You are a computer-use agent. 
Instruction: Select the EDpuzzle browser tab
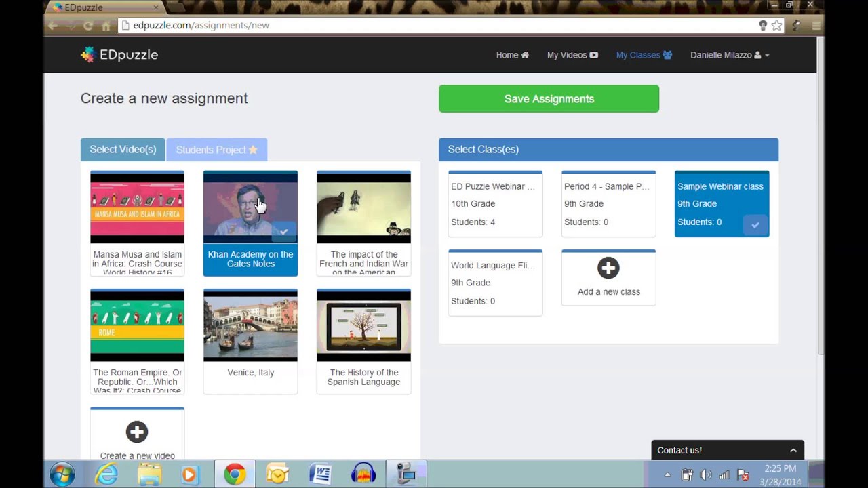click(104, 7)
